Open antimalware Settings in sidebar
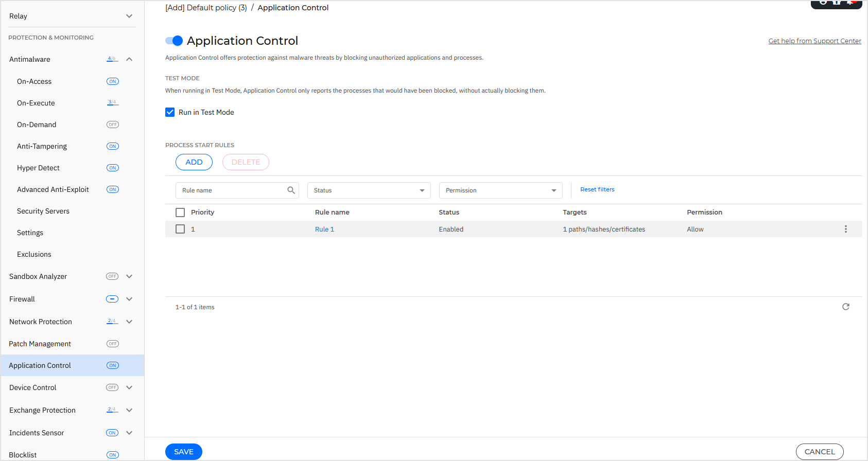 (30, 233)
